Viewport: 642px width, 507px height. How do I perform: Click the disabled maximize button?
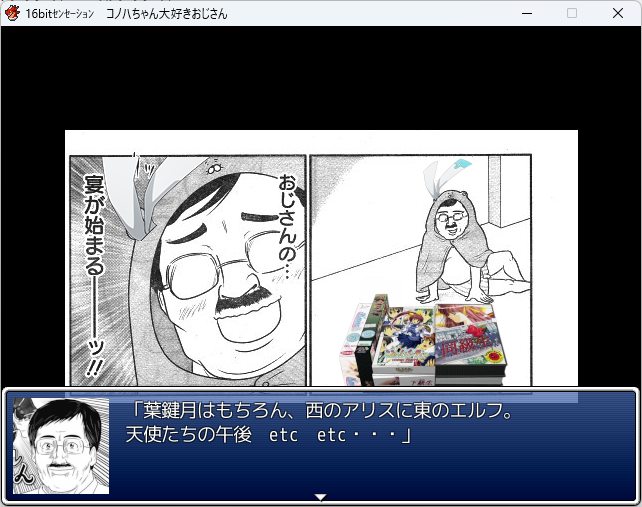[572, 14]
